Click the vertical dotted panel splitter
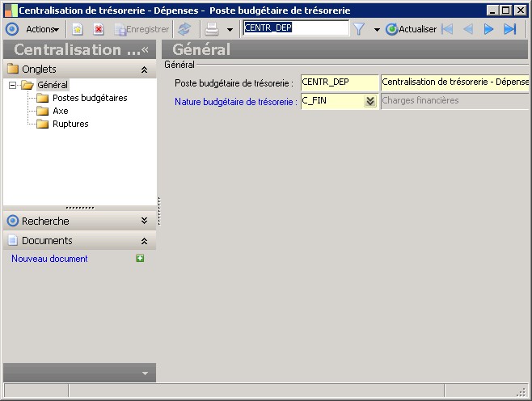 point(158,211)
